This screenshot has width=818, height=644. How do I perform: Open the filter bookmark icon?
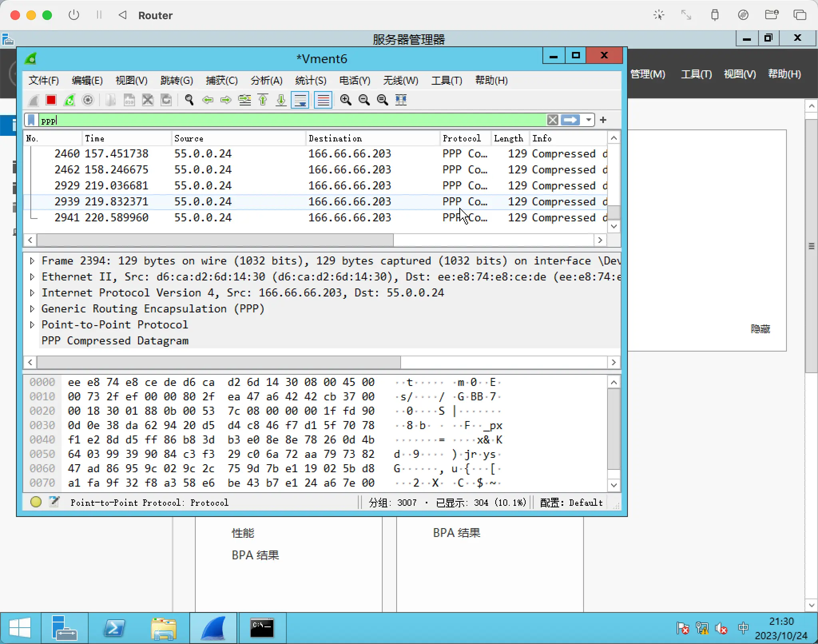click(x=31, y=120)
